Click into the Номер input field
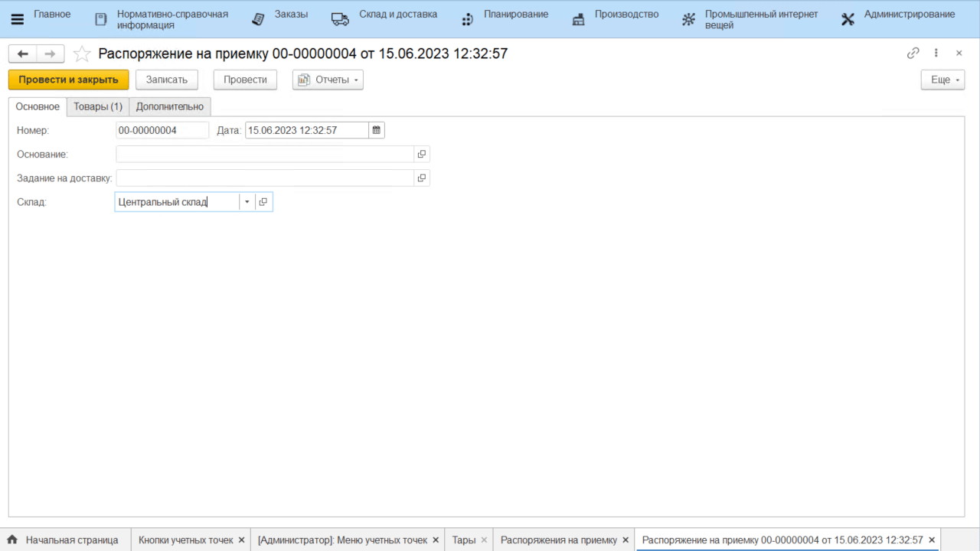 point(162,130)
